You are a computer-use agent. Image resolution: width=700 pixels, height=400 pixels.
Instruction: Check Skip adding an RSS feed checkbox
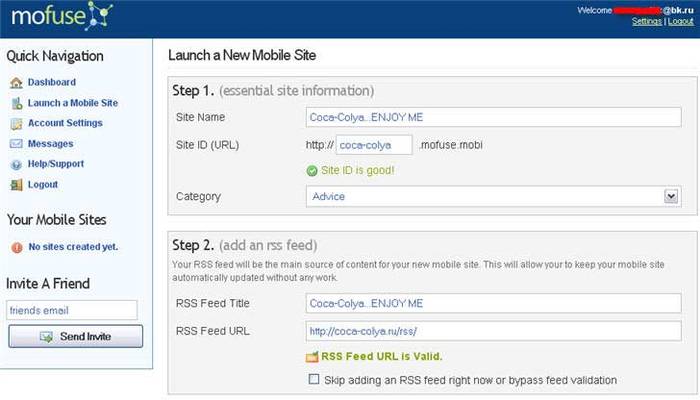click(x=314, y=379)
